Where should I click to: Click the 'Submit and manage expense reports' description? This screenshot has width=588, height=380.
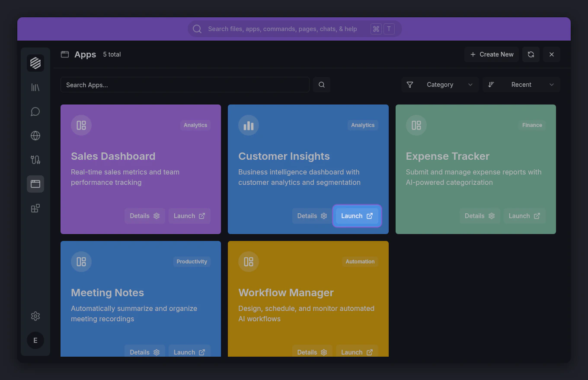click(474, 177)
